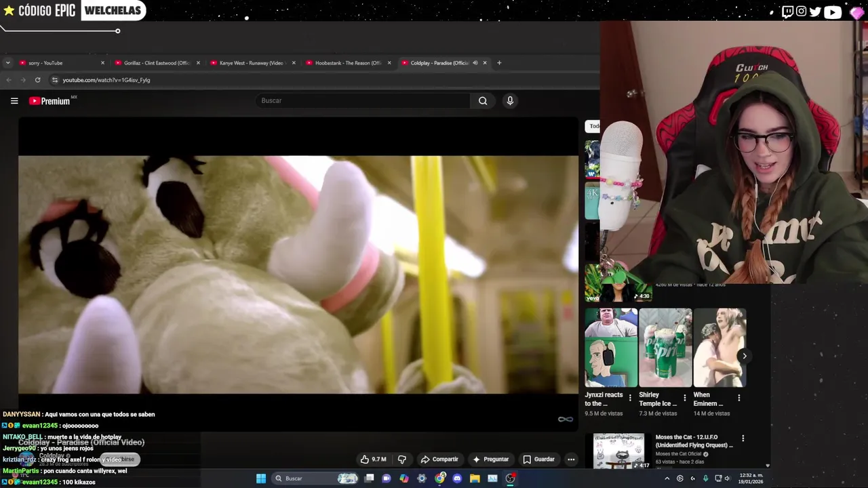Click the Paradise video player
Screen dimensions: 868x488
[x=298, y=274]
